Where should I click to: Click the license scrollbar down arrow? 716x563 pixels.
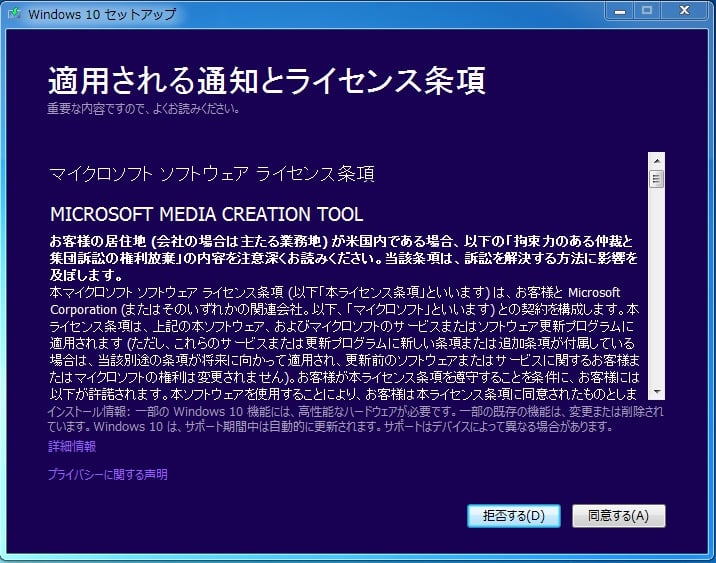click(657, 392)
